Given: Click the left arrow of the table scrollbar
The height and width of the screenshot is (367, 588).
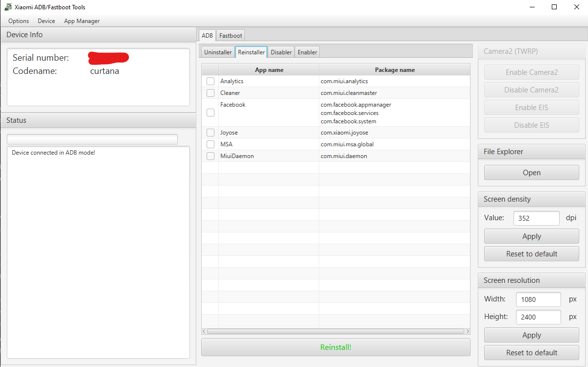Looking at the screenshot, I should 204,331.
